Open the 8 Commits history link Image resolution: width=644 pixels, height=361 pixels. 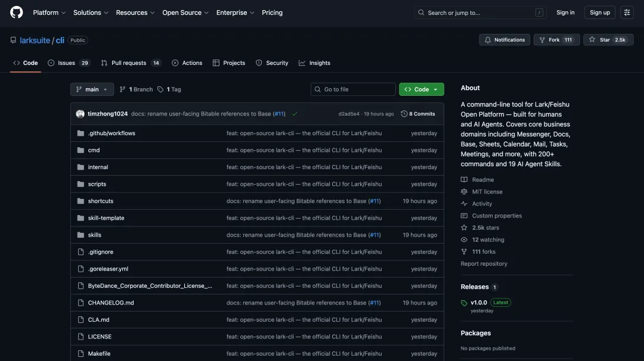pos(418,114)
